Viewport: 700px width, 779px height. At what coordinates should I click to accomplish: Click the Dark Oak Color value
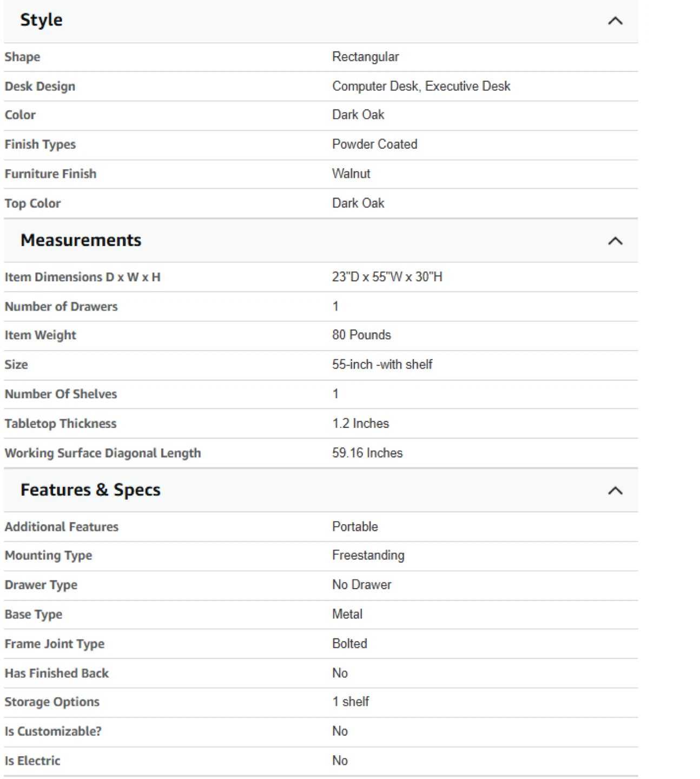pyautogui.click(x=358, y=115)
